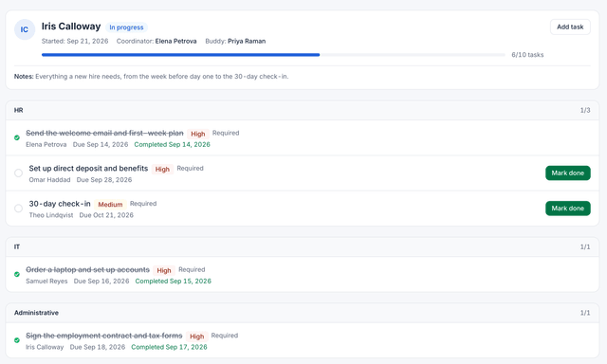
Task: Click the In progress status badge
Action: coord(126,27)
